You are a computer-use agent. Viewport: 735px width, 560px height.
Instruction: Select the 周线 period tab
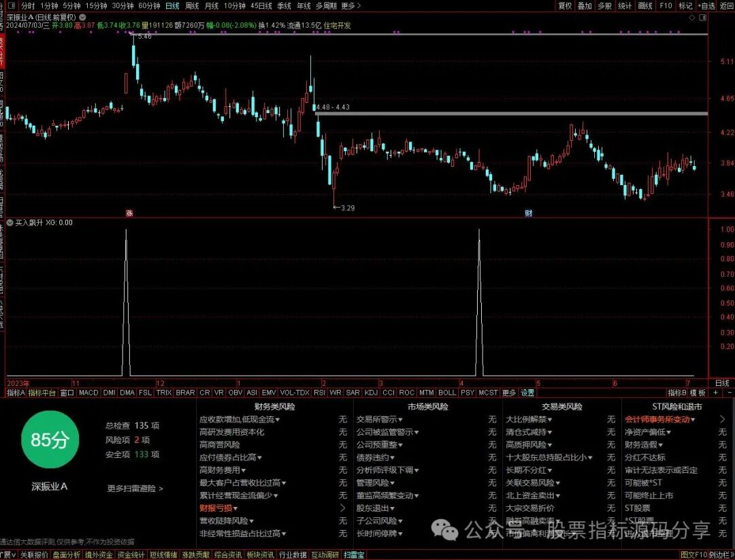(x=192, y=5)
